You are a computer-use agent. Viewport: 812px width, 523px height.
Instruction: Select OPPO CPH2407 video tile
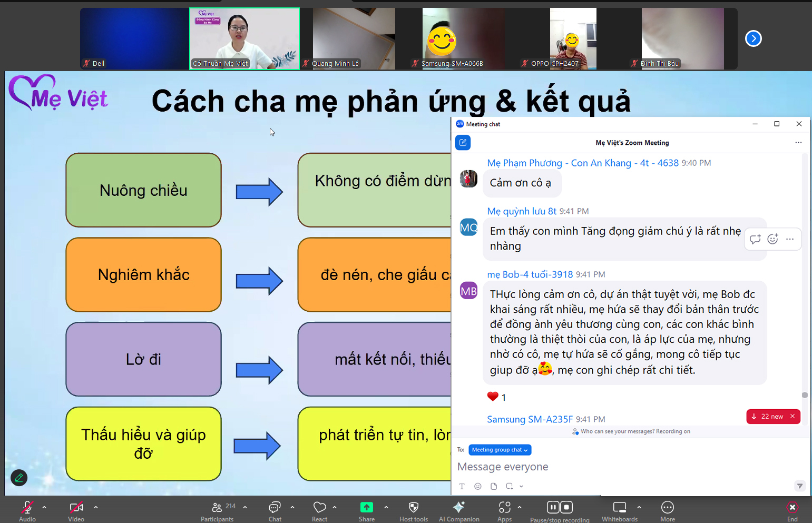573,38
